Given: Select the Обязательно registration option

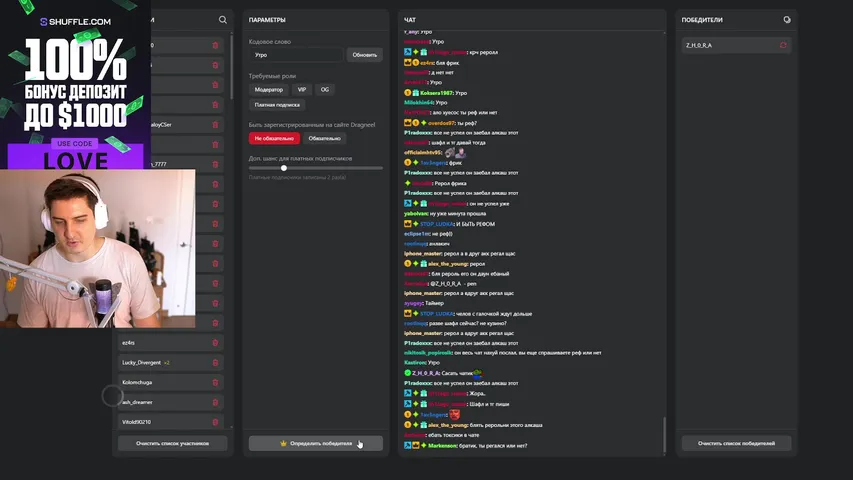Looking at the screenshot, I should click(324, 138).
